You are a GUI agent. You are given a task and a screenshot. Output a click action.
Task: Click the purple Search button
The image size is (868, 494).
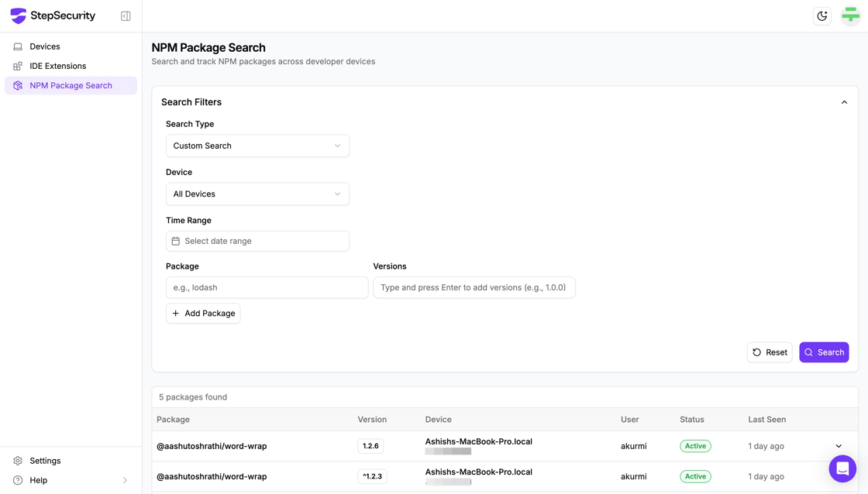coord(824,352)
